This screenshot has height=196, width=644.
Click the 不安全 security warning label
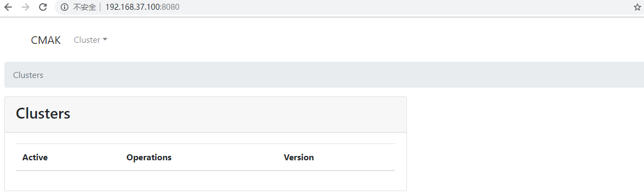(x=84, y=7)
